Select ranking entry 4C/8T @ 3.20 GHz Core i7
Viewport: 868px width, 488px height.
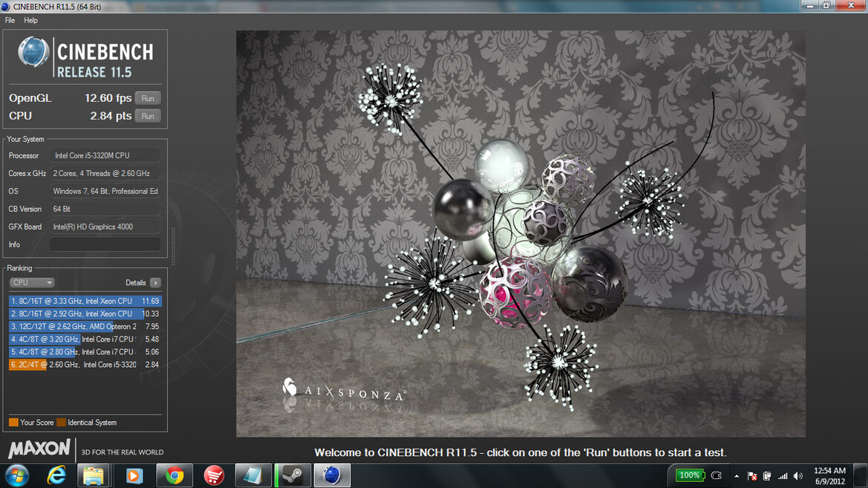click(85, 339)
